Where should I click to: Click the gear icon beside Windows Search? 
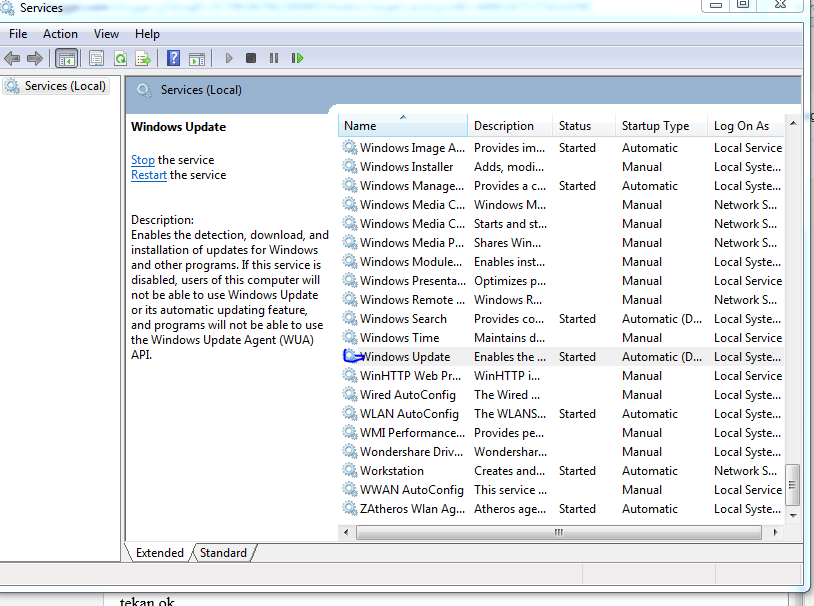point(350,318)
